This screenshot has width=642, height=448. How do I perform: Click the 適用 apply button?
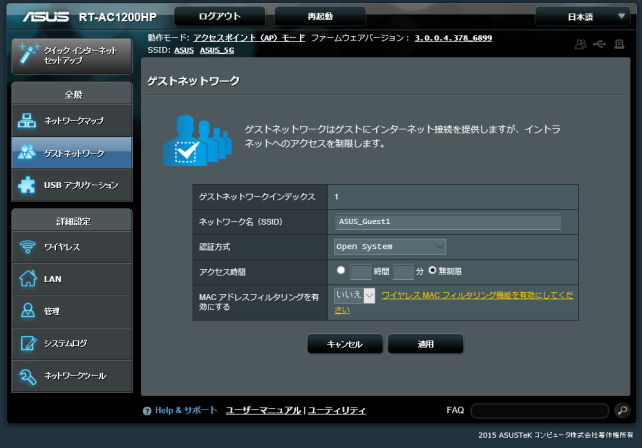coord(425,344)
